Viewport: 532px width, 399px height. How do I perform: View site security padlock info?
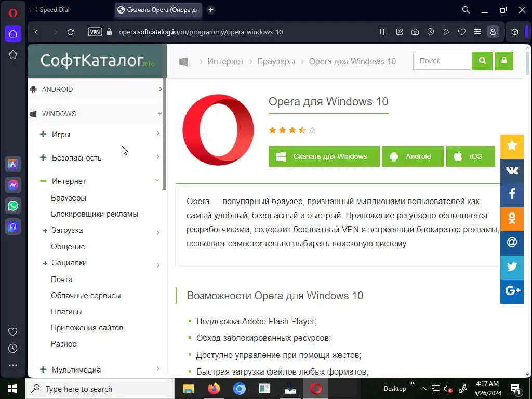(109, 32)
